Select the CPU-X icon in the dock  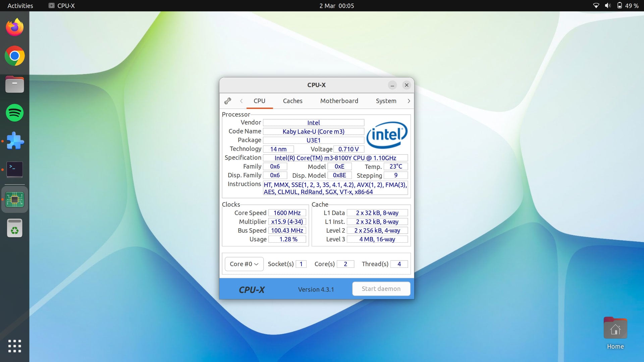pyautogui.click(x=14, y=199)
